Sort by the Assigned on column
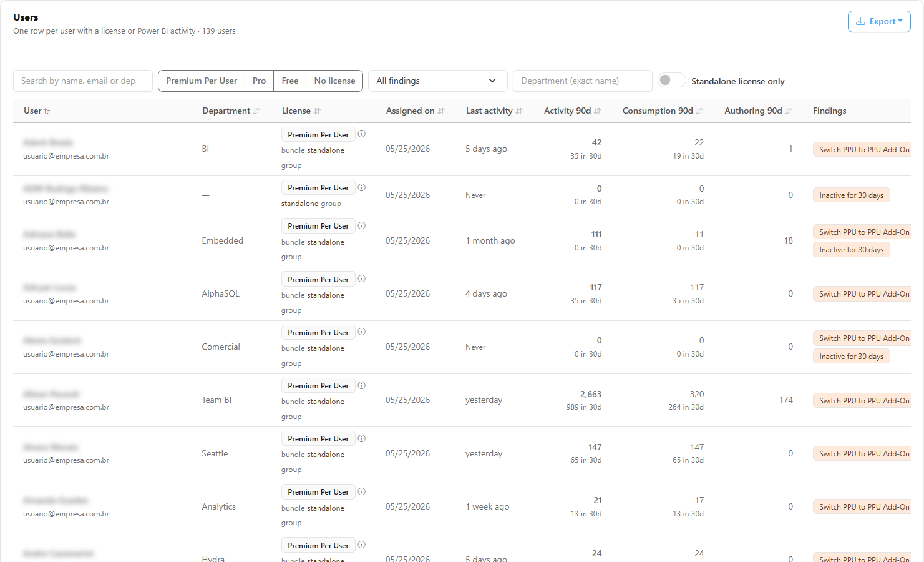Image resolution: width=924 pixels, height=562 pixels. 415,111
